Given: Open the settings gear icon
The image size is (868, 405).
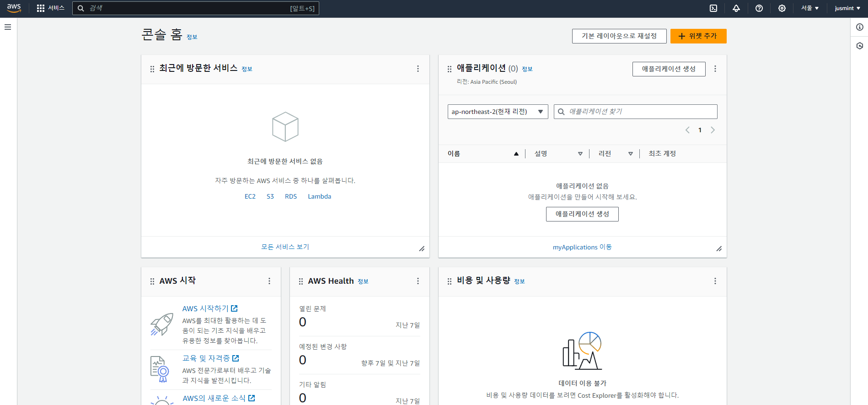Looking at the screenshot, I should pyautogui.click(x=782, y=8).
